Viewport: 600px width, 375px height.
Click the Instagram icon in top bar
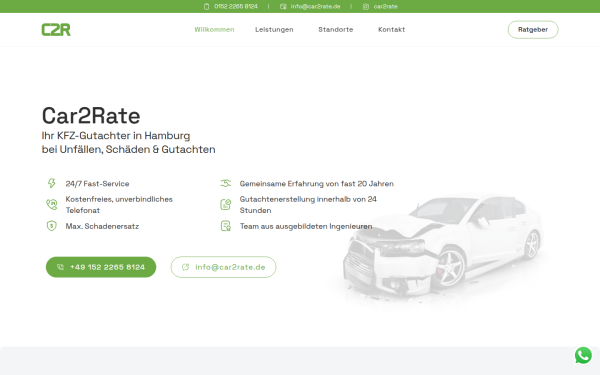[366, 7]
